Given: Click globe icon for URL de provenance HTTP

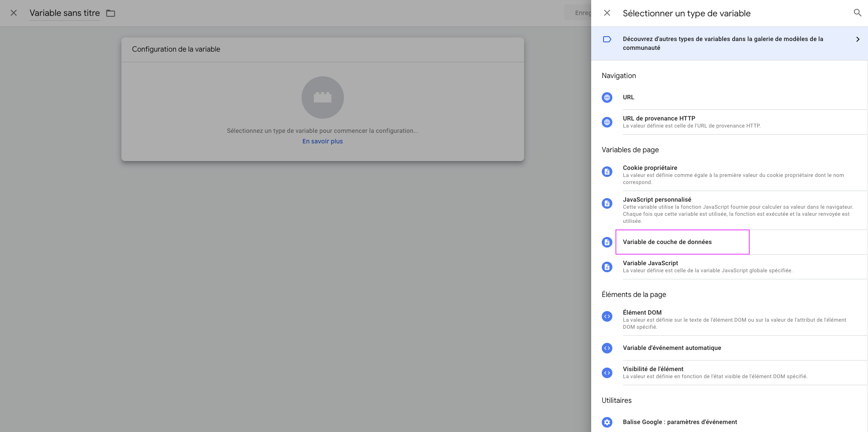Looking at the screenshot, I should tap(607, 122).
